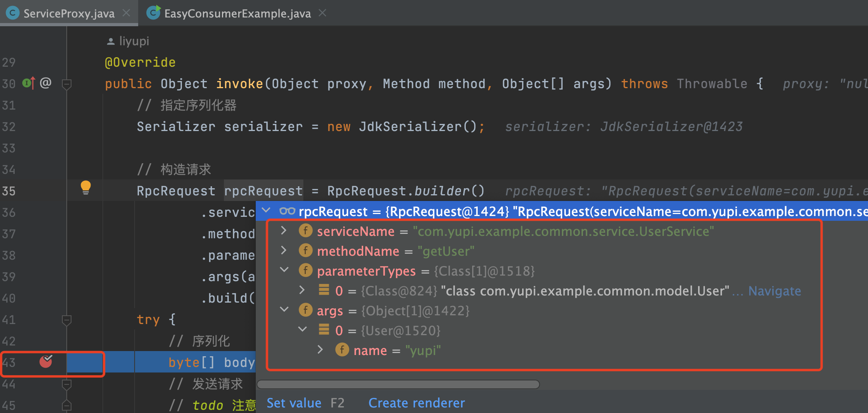
Task: Collapse the parameterTypes tree node
Action: click(284, 270)
